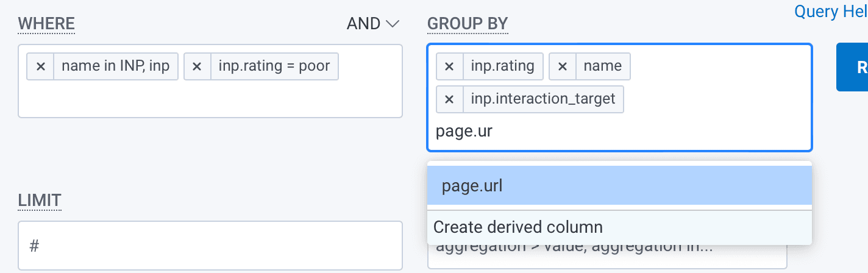Remove the name chip from GROUP BY

coord(563,66)
